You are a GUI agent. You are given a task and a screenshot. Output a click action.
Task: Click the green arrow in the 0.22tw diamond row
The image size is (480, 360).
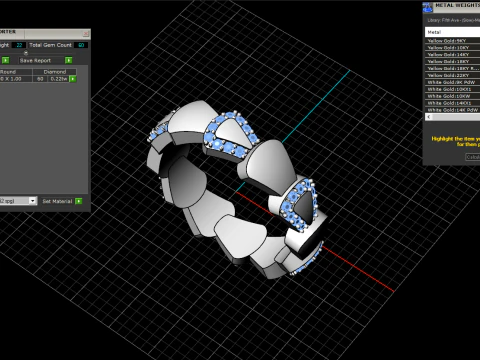point(73,79)
